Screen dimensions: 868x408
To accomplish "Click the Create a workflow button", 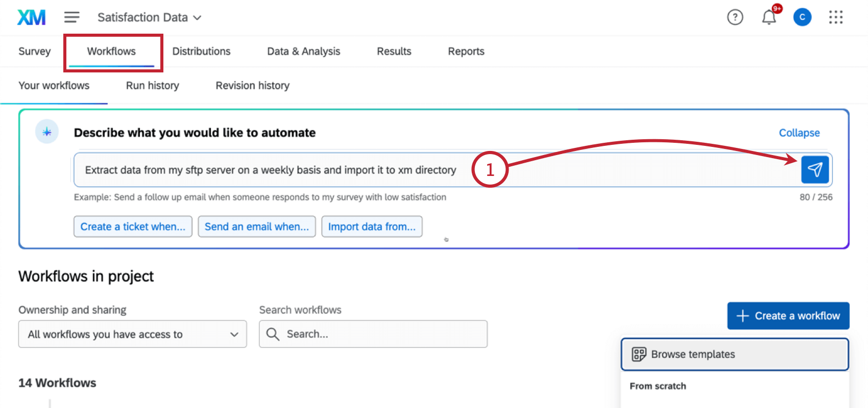I will click(788, 316).
